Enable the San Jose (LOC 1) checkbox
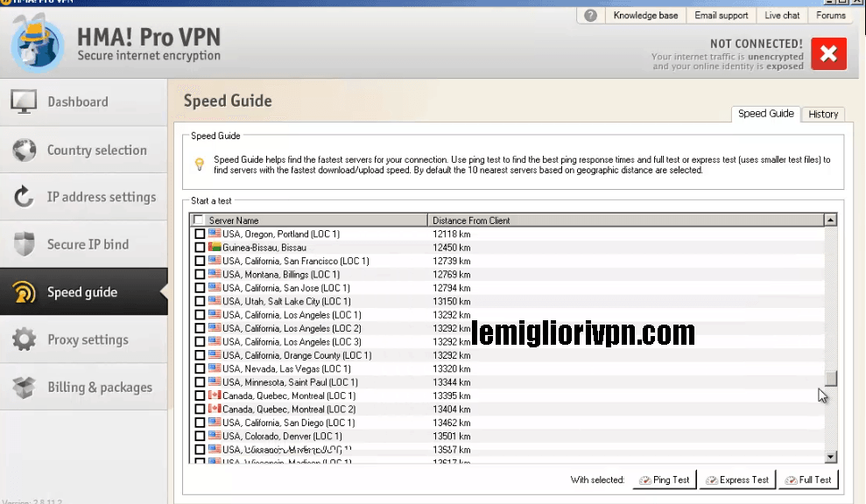This screenshot has height=504, width=866. tap(200, 288)
